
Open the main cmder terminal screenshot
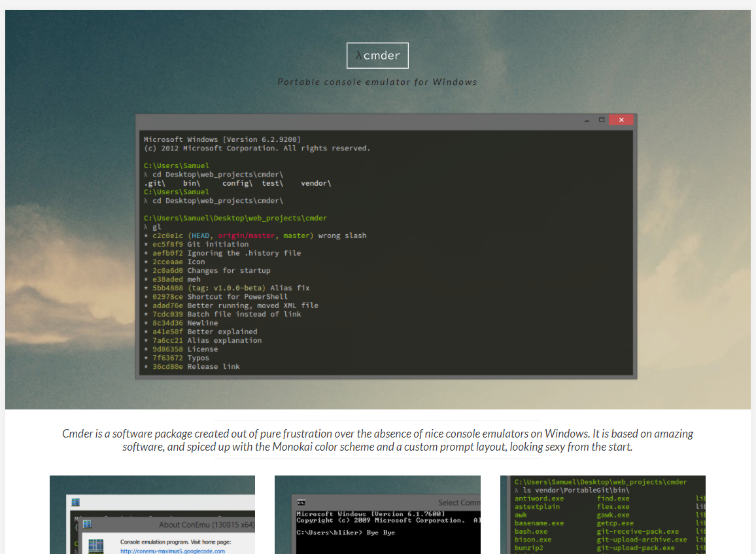pyautogui.click(x=387, y=247)
